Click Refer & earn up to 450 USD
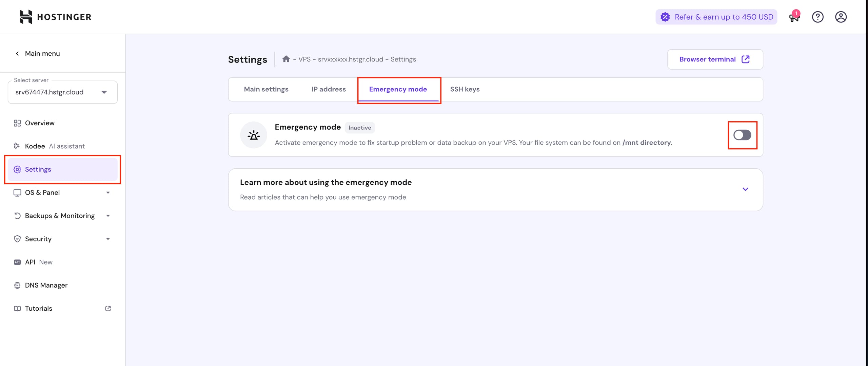The width and height of the screenshot is (868, 366). pos(716,17)
